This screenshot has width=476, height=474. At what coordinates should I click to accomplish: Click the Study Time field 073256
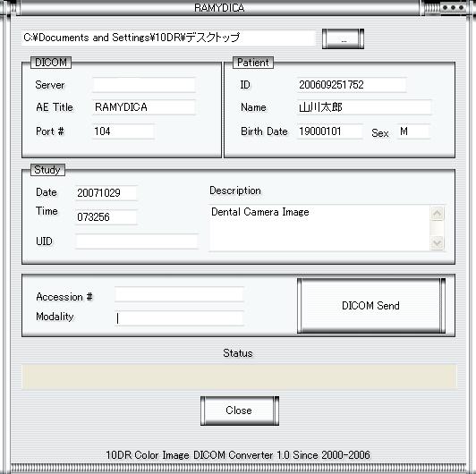tap(106, 217)
